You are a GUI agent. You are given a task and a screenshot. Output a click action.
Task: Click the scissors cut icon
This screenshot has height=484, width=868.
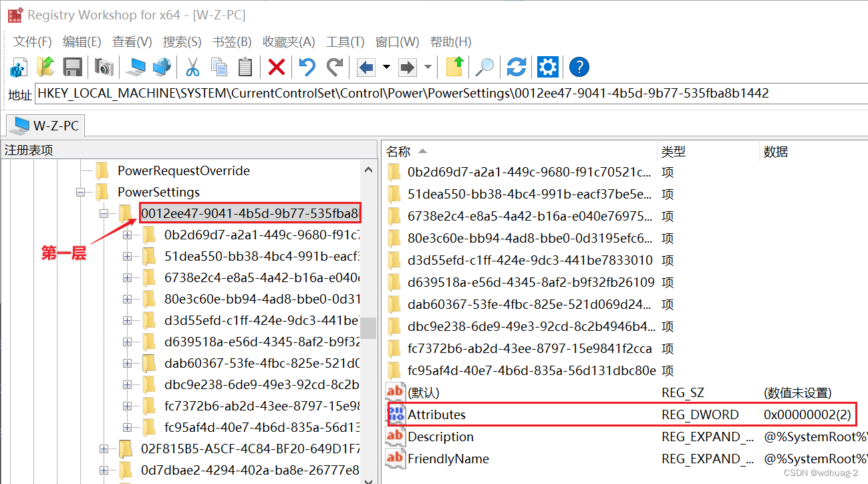click(x=192, y=67)
